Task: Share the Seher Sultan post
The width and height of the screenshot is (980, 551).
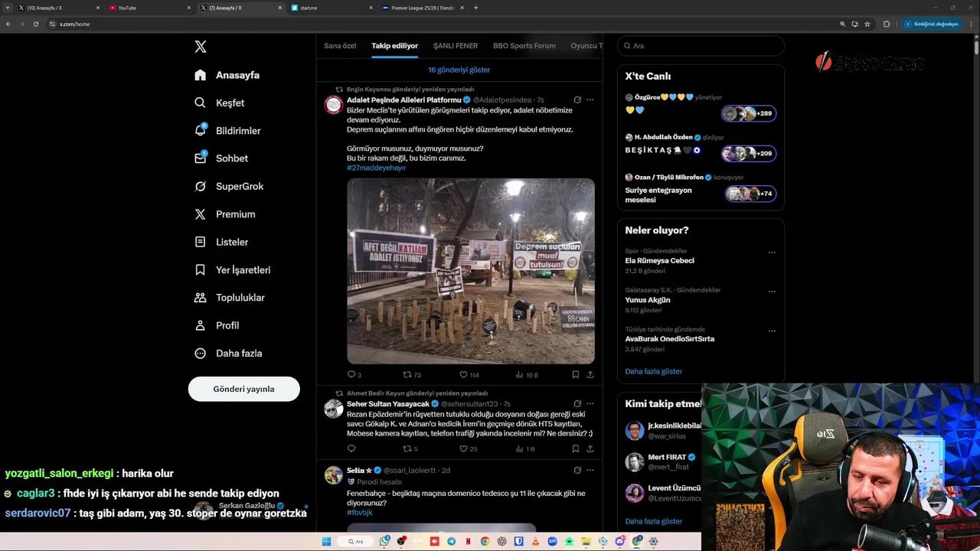Action: (x=590, y=448)
